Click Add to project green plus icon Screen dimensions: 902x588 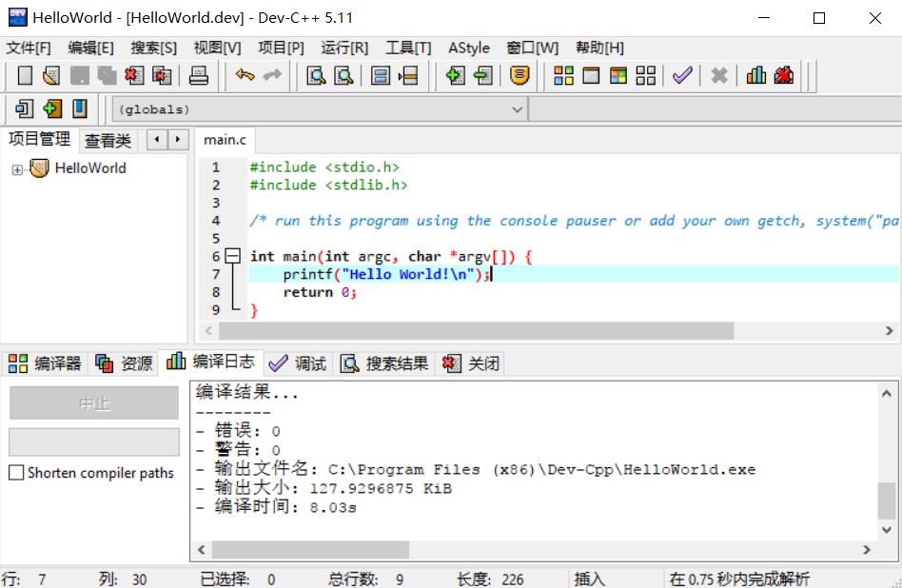coord(455,75)
